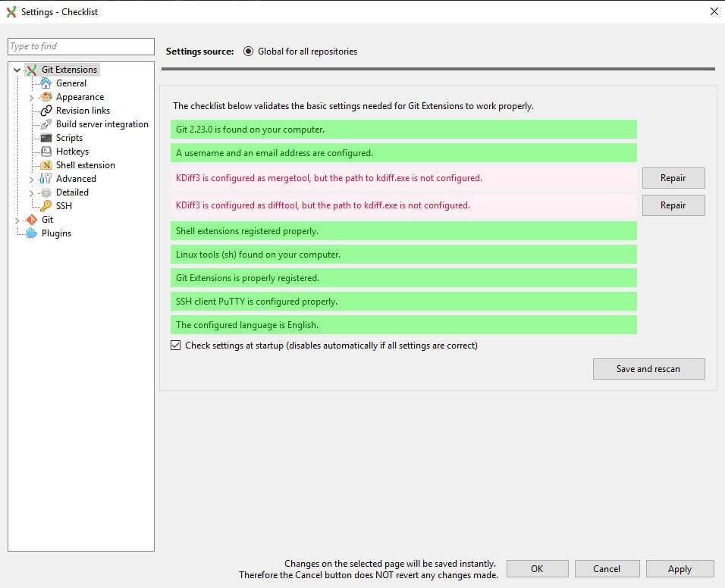Screen dimensions: 725x588
Task: Click the Advanced tools icon
Action: [46, 179]
